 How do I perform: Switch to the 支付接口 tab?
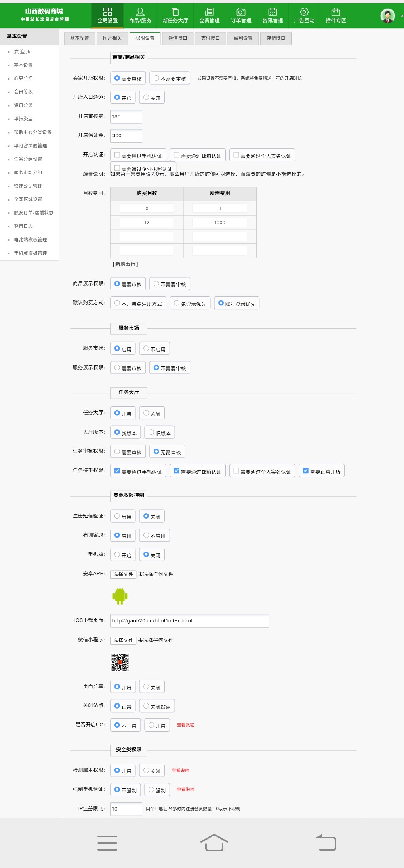pos(210,38)
